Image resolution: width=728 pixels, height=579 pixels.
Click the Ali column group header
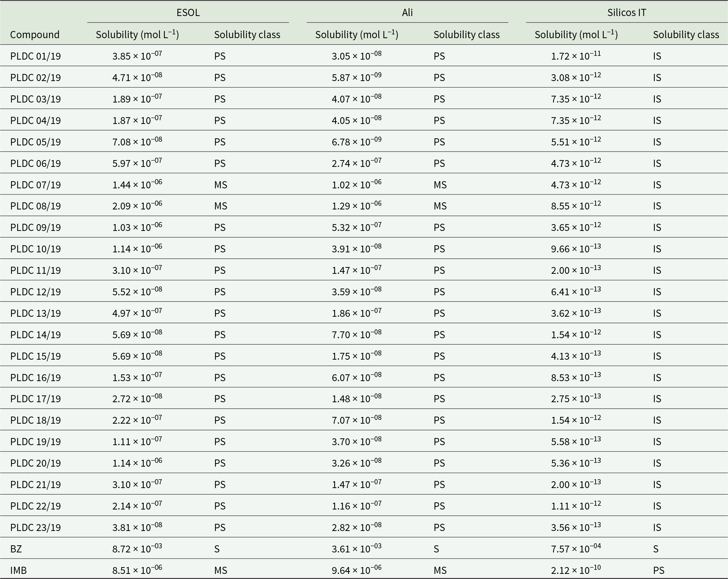(407, 13)
